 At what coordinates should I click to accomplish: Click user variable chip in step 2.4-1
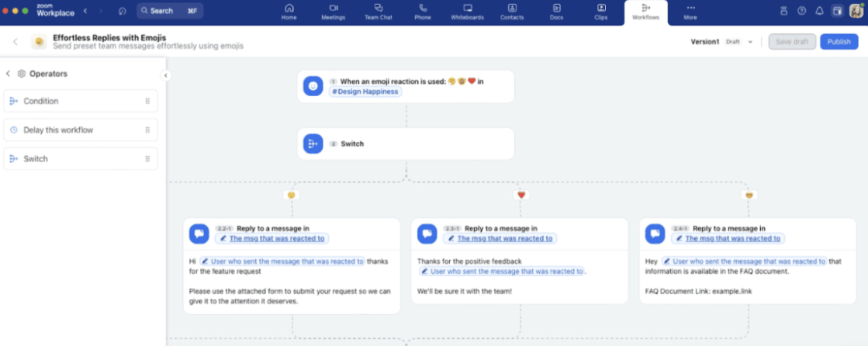[745, 261]
